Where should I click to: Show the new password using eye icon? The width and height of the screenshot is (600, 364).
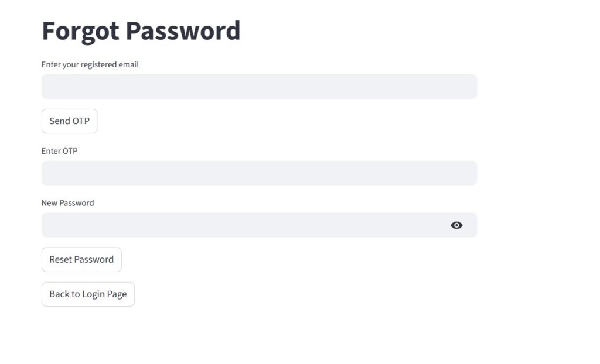(456, 225)
